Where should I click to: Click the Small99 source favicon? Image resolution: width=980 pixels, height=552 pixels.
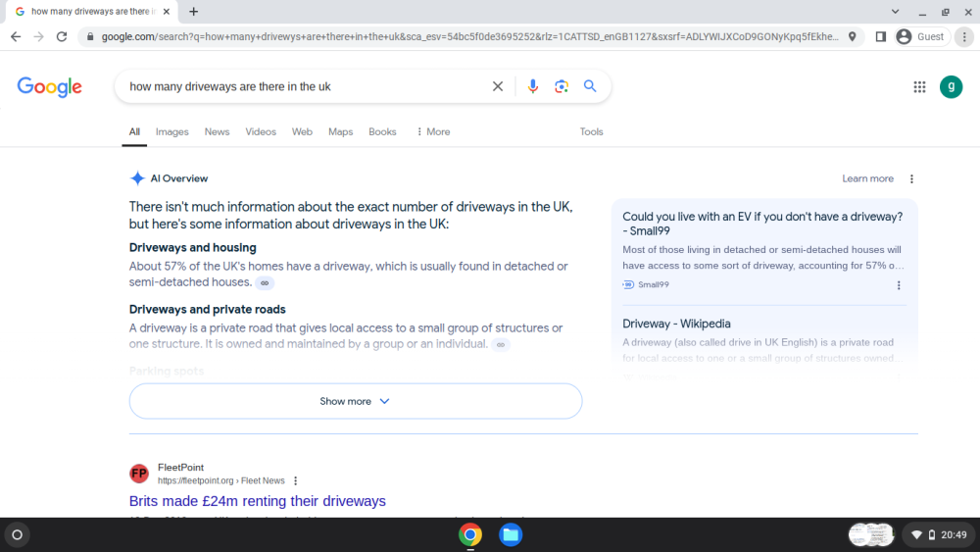[628, 284]
